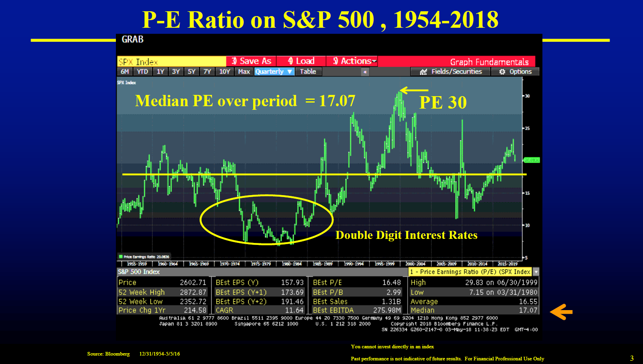
Task: Click the 30 mark on the P/E axis
Action: [527, 96]
